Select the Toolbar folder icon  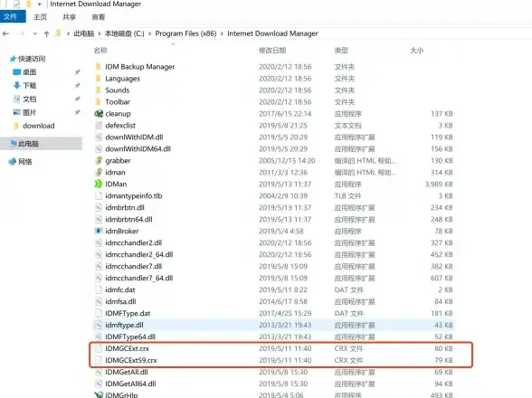[x=99, y=102]
